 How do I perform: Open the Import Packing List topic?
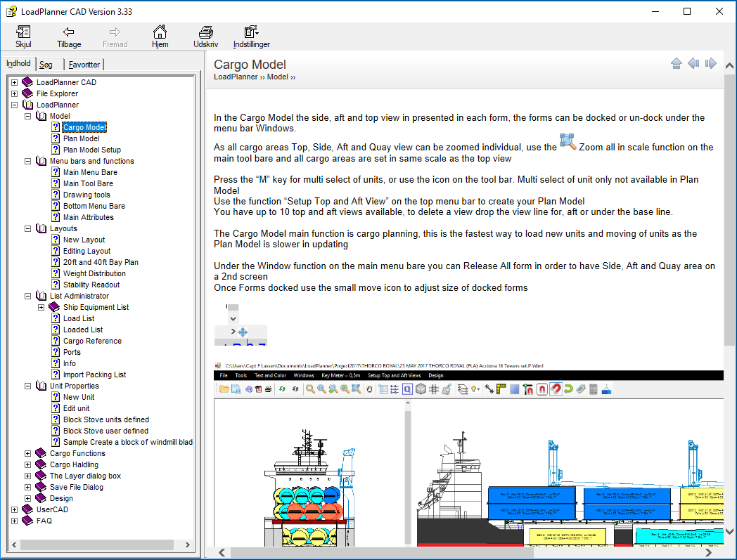(94, 375)
